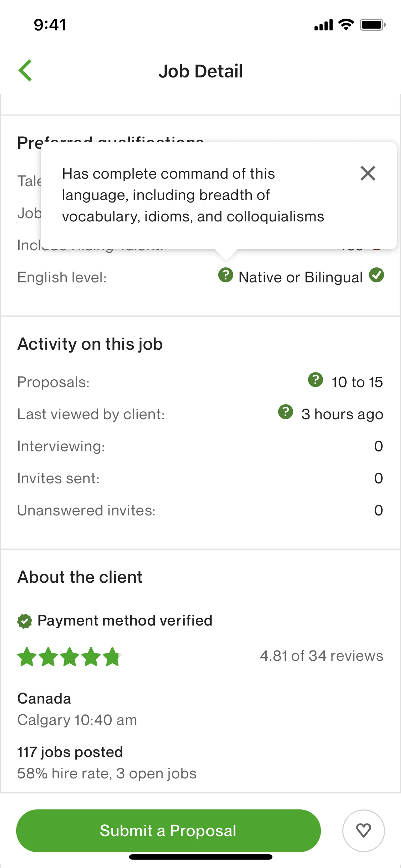Image resolution: width=401 pixels, height=868 pixels.
Task: Tap the green back arrow
Action: [25, 70]
